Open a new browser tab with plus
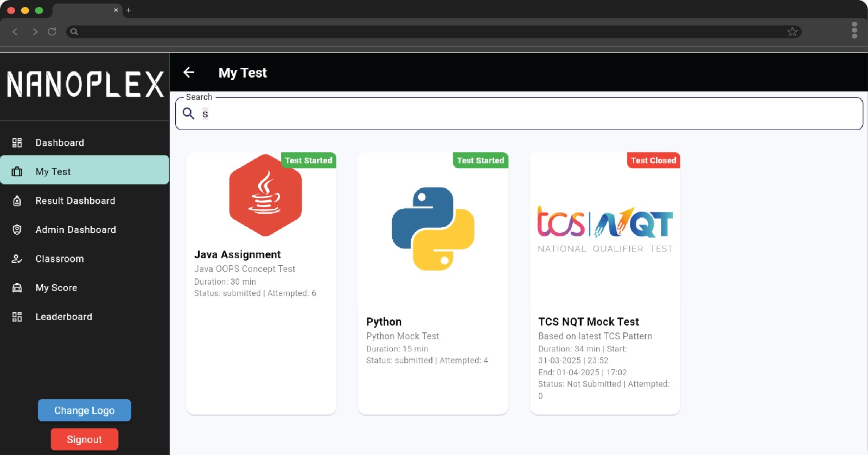Screen dimensions: 868x455 pos(129,10)
